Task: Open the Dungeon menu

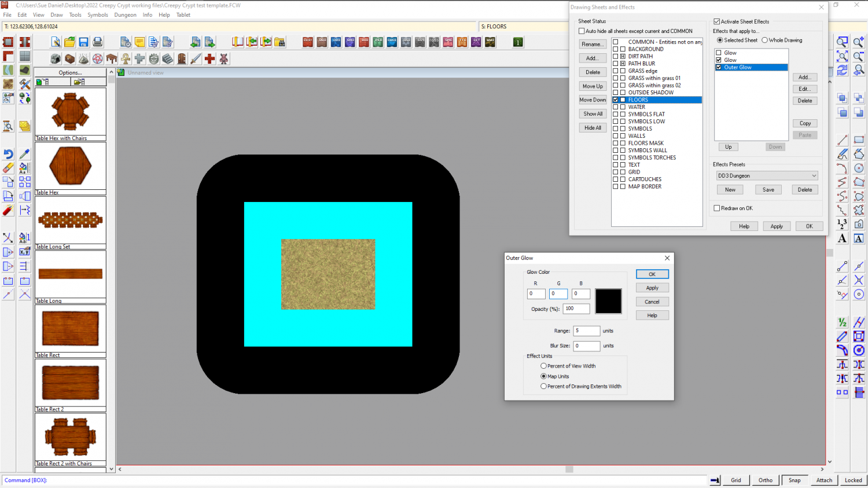Action: (x=125, y=15)
